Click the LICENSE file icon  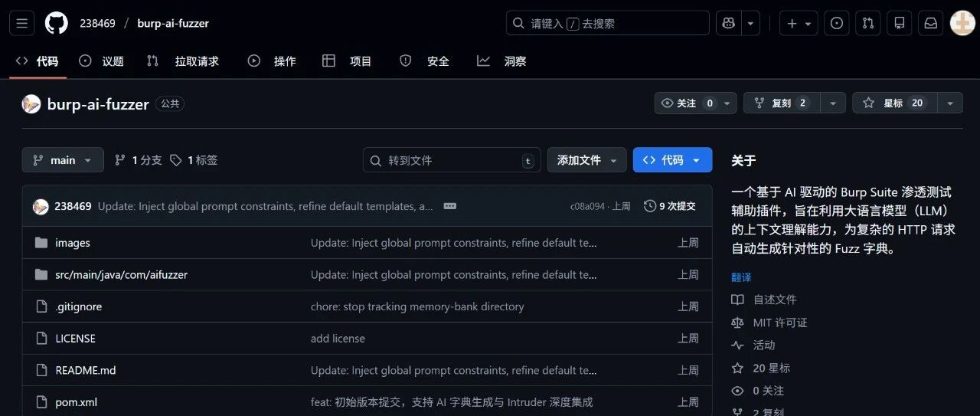(x=41, y=338)
